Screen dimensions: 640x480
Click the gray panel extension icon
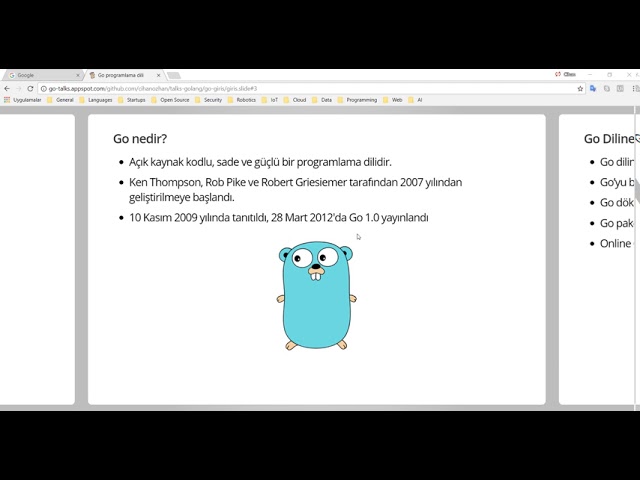(620, 89)
